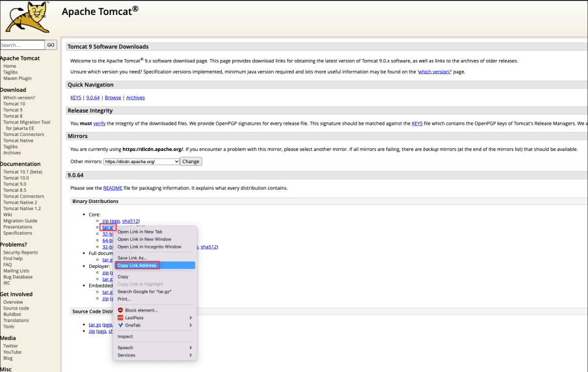Click the Source Code zip link

point(92,332)
